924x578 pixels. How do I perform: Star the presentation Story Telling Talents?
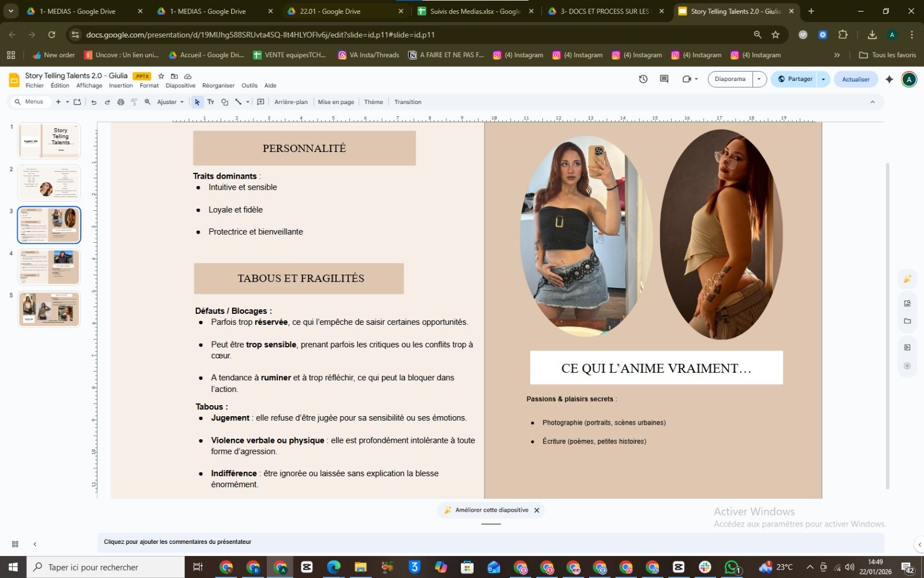tap(161, 76)
